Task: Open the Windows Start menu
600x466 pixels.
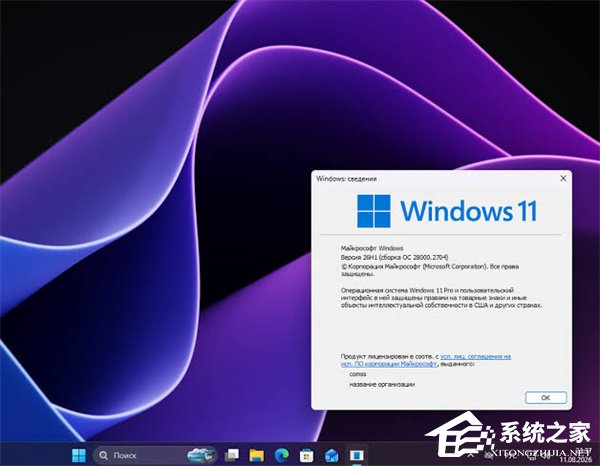Action: (79, 455)
